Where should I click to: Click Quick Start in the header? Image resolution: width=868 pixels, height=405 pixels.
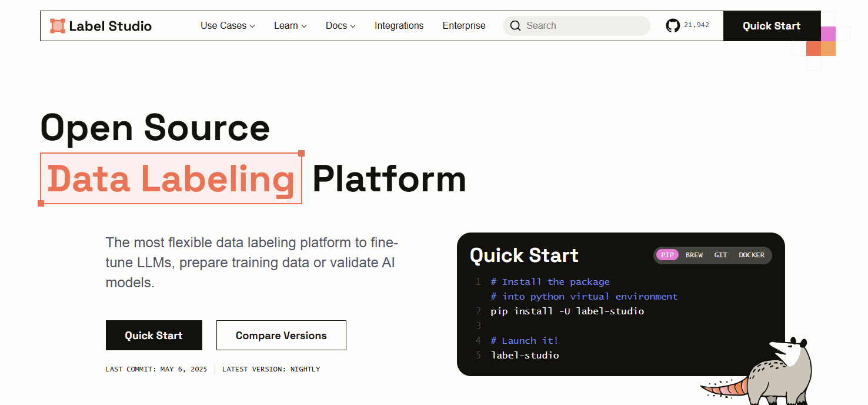pos(772,26)
